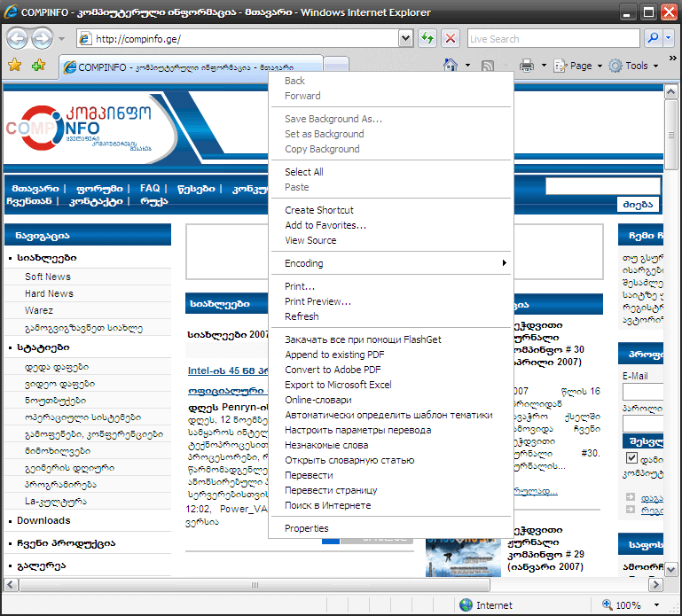Click the vertical scrollbar thumb

[670, 136]
